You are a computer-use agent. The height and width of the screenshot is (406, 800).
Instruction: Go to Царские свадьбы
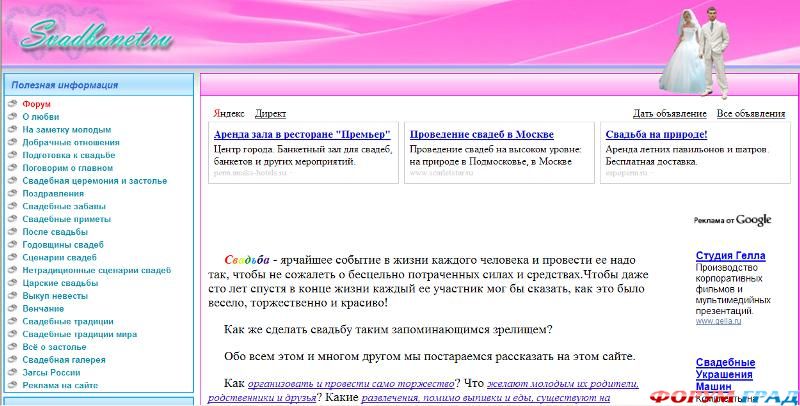point(60,283)
